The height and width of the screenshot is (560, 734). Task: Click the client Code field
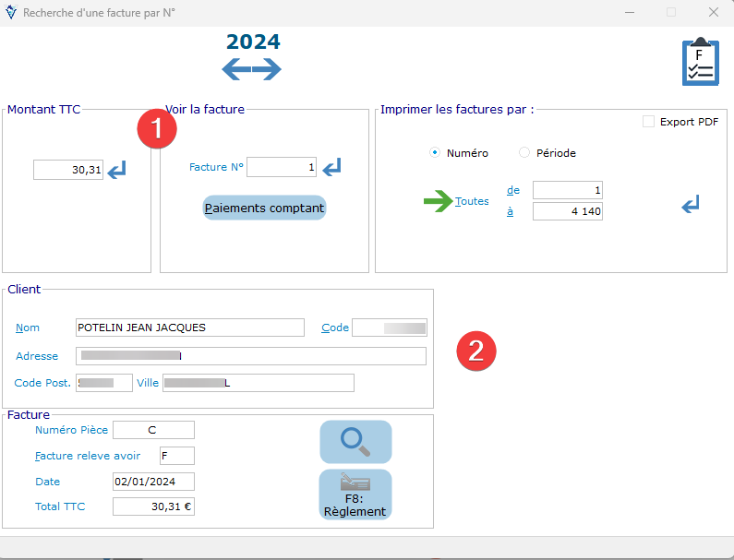click(390, 328)
